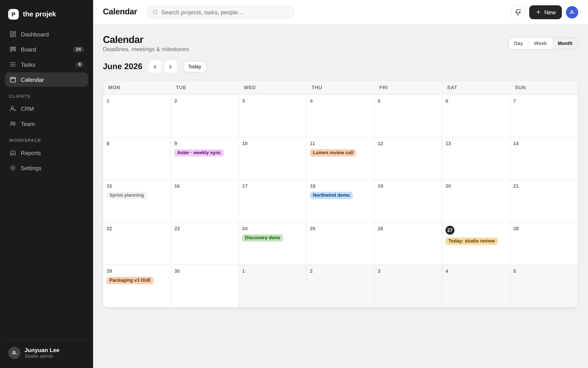Open the Packaging v3 DUE event
This screenshot has height=368, width=588.
pyautogui.click(x=130, y=280)
